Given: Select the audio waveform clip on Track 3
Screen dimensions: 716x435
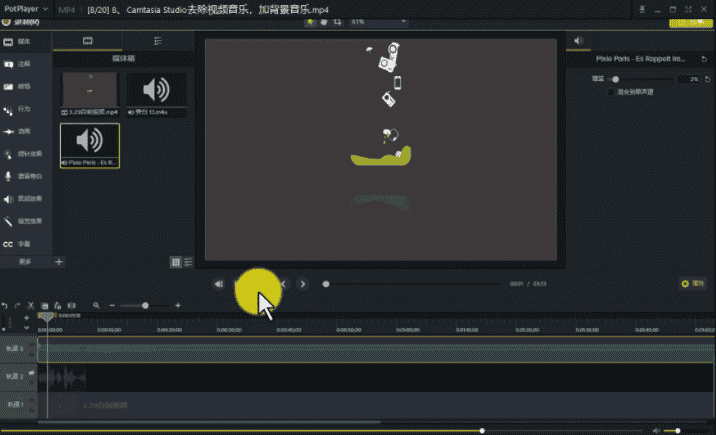Looking at the screenshot, I should click(376, 350).
